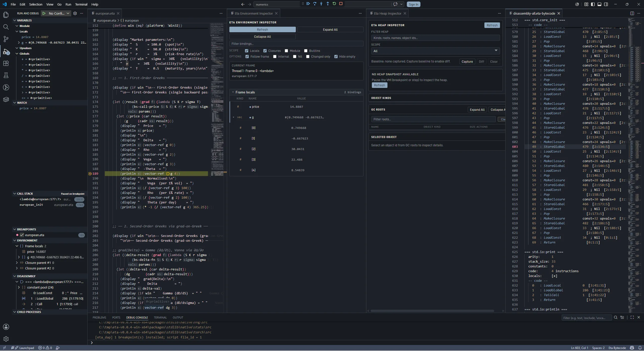Expand the CHILD PROCESSES section
This screenshot has height=351, width=644.
(14, 312)
